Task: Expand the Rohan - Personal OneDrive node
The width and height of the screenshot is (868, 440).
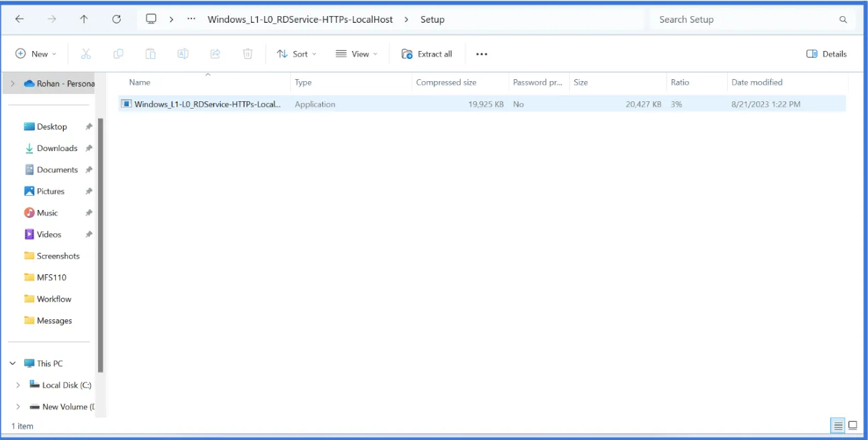Action: (x=13, y=83)
